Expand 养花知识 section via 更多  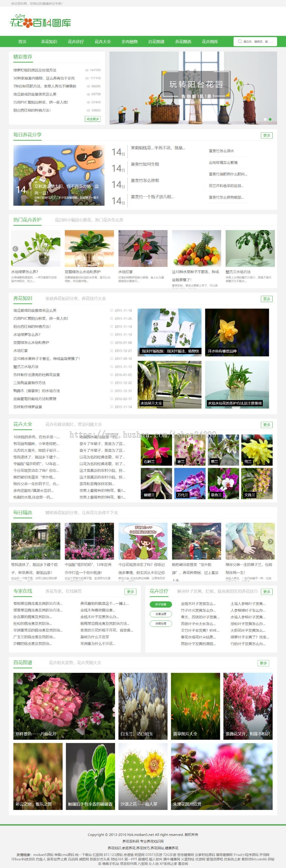pyautogui.click(x=266, y=299)
